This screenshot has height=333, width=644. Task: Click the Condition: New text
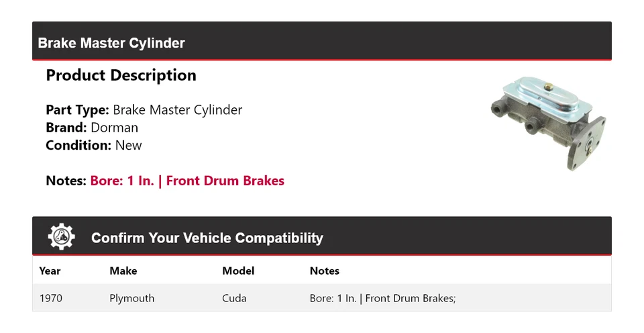(94, 145)
